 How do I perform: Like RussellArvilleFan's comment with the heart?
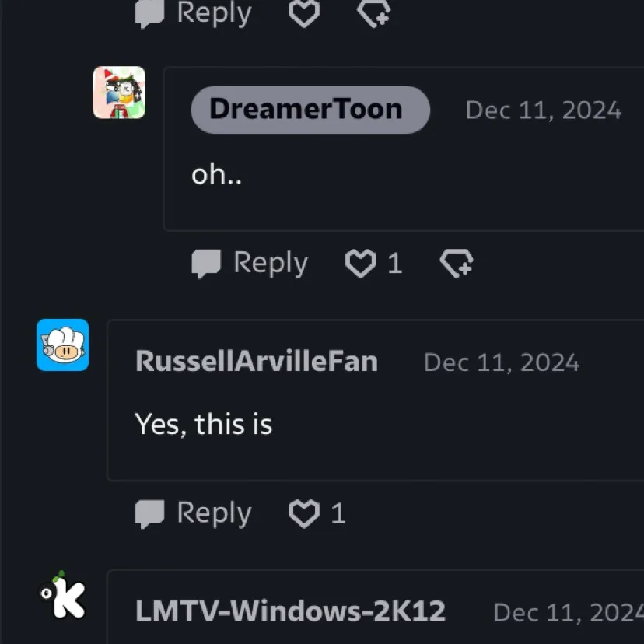click(x=304, y=513)
